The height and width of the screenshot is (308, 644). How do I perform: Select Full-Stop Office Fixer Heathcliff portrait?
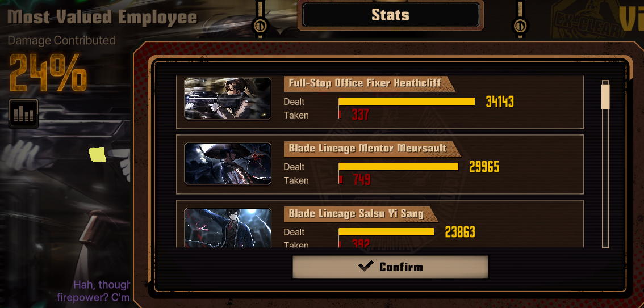click(228, 99)
